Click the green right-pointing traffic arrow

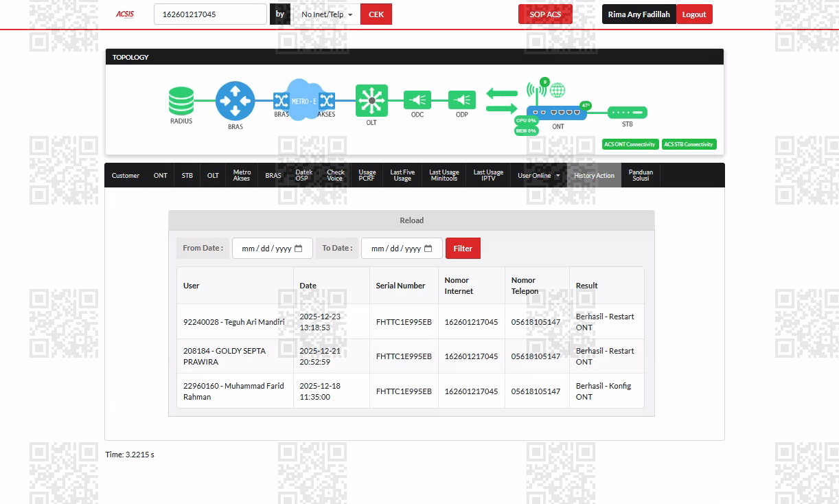tap(503, 108)
